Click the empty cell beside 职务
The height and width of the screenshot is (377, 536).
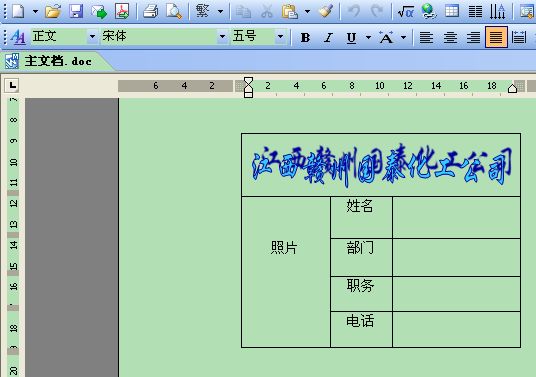point(456,294)
